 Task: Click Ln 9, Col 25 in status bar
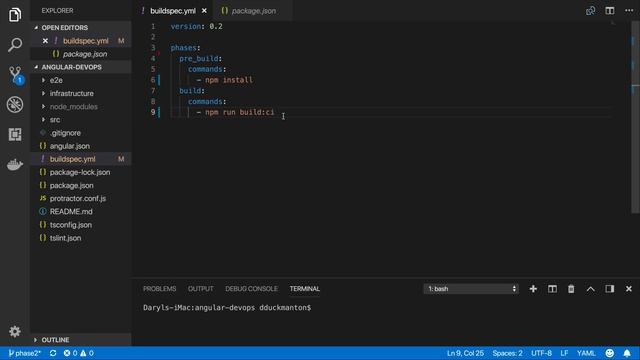[465, 353]
